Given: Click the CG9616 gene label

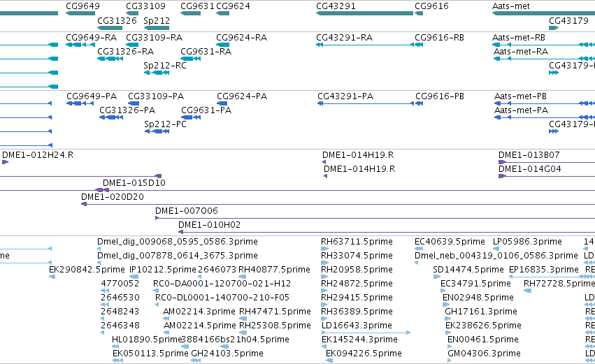Looking at the screenshot, I should (x=431, y=6).
